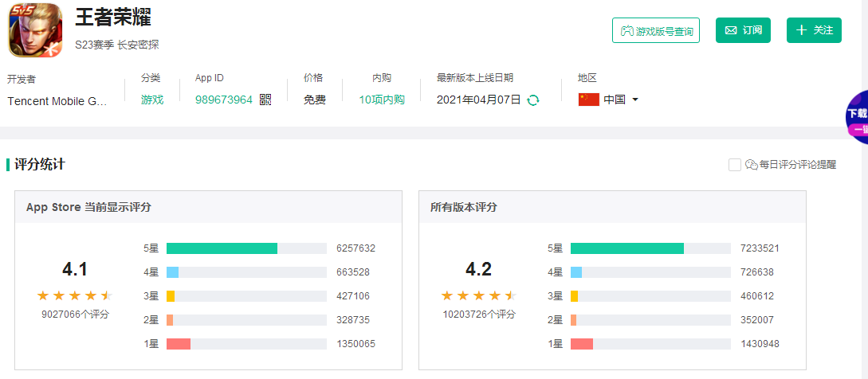This screenshot has width=868, height=379.
Task: Click the China flag icon
Action: pos(588,100)
